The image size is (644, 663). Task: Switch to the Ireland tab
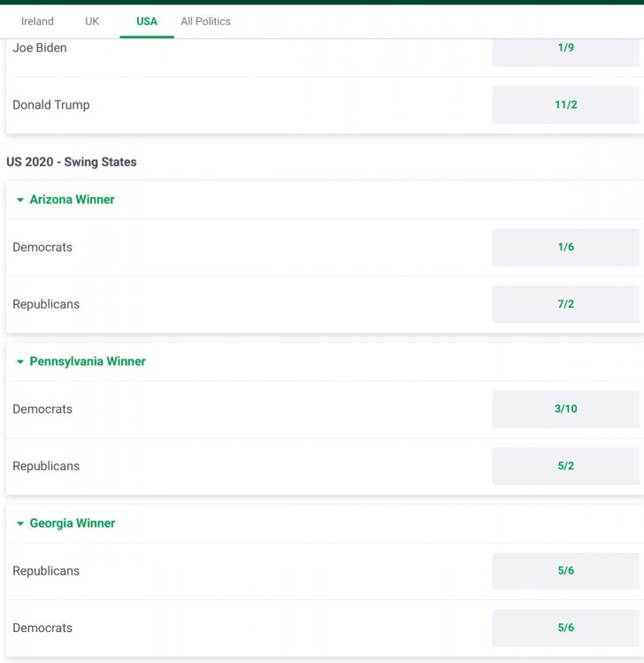click(x=37, y=21)
